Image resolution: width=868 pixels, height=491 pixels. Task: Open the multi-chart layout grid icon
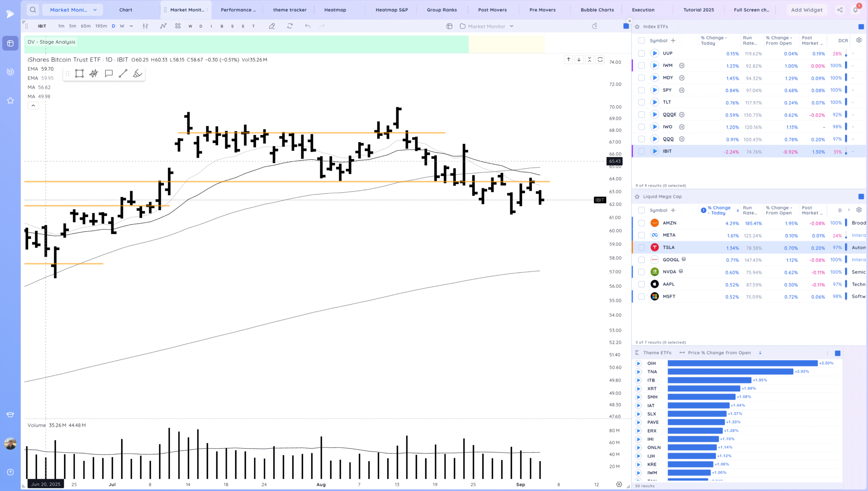[x=178, y=26]
